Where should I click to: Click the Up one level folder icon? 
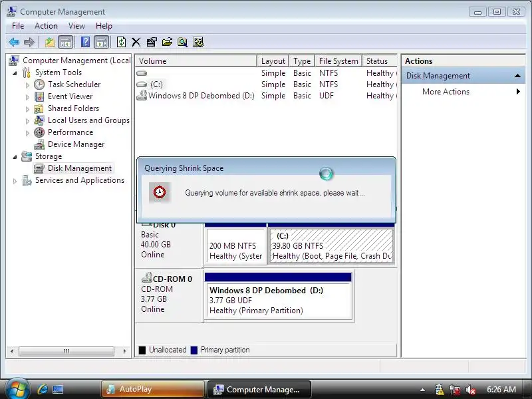click(49, 42)
